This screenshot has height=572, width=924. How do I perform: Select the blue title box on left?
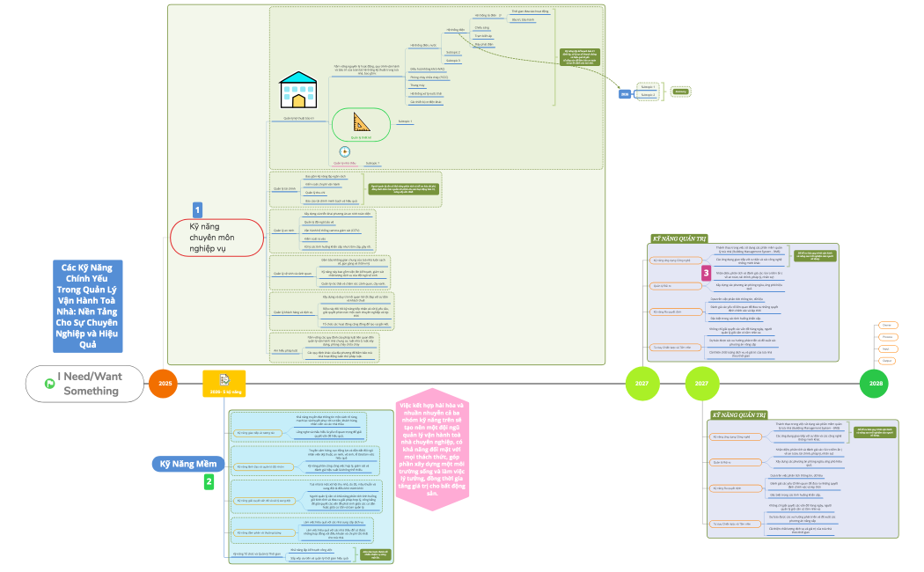click(87, 304)
